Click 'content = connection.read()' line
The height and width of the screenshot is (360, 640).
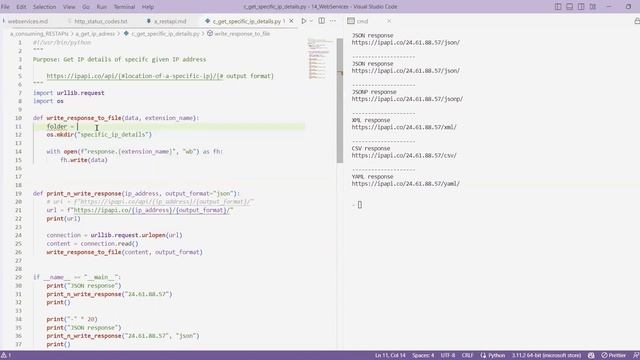(x=92, y=244)
